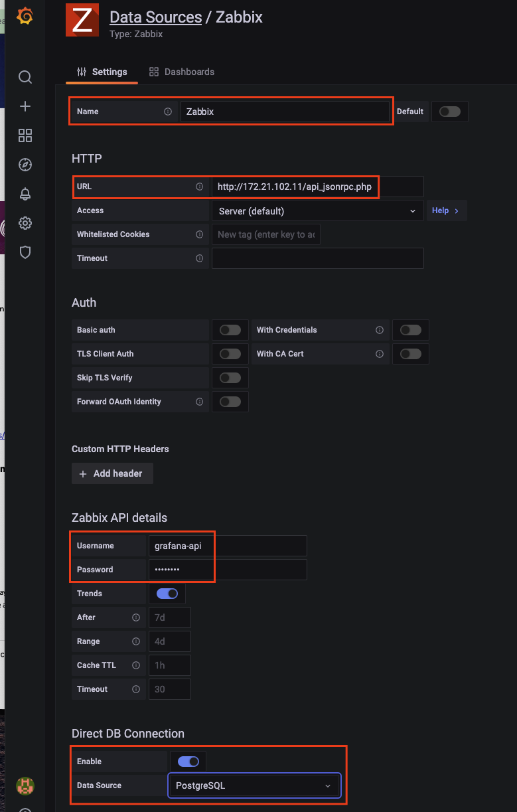517x812 pixels.
Task: Open Server Admin shield icon
Action: coord(25,252)
